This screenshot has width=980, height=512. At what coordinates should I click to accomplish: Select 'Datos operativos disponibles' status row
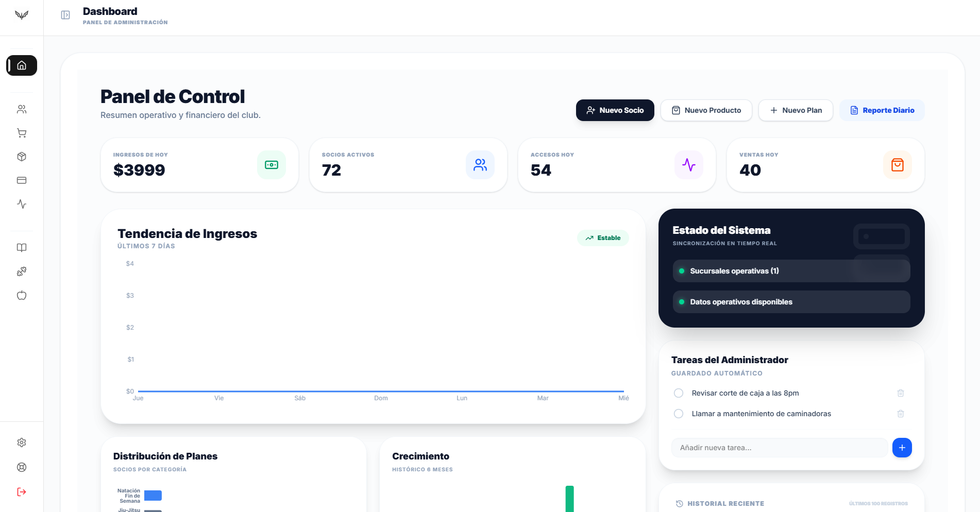coord(791,302)
